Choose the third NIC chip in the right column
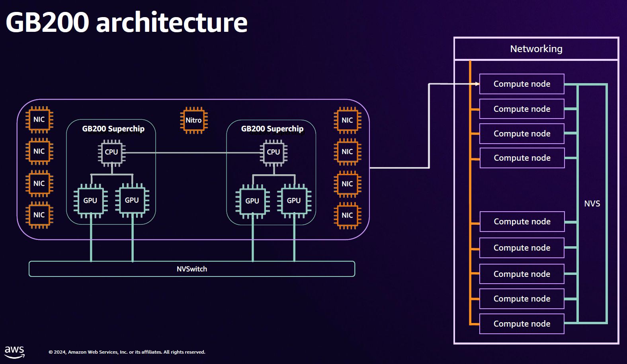 (x=347, y=184)
